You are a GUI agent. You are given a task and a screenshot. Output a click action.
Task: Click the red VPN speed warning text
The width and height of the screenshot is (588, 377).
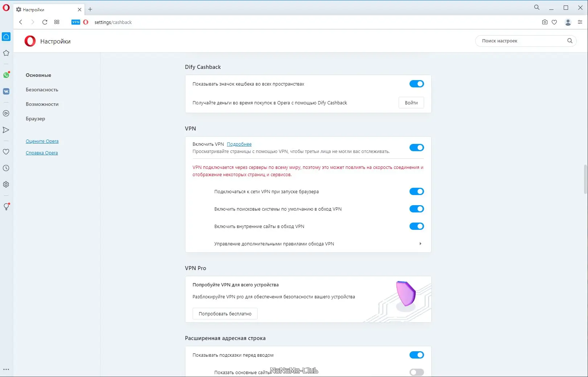click(308, 171)
